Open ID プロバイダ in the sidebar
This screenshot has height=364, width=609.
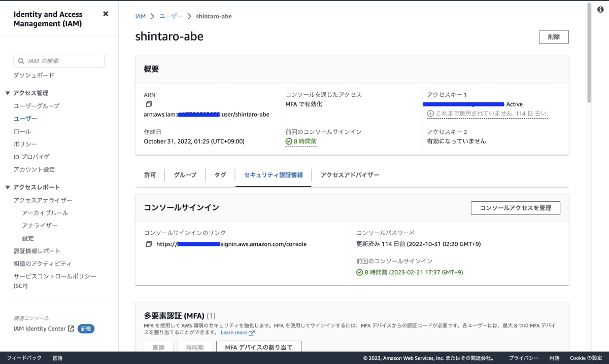31,157
